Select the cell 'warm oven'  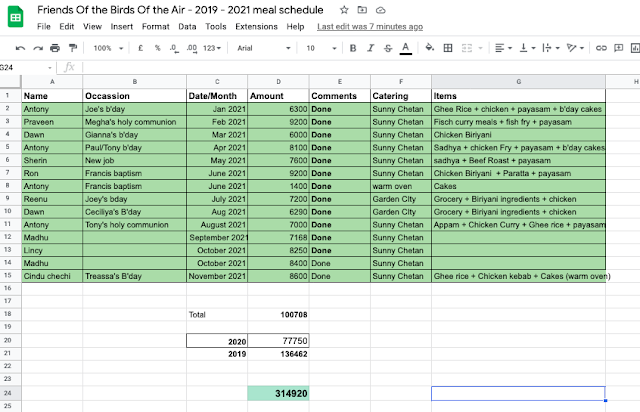tap(401, 186)
